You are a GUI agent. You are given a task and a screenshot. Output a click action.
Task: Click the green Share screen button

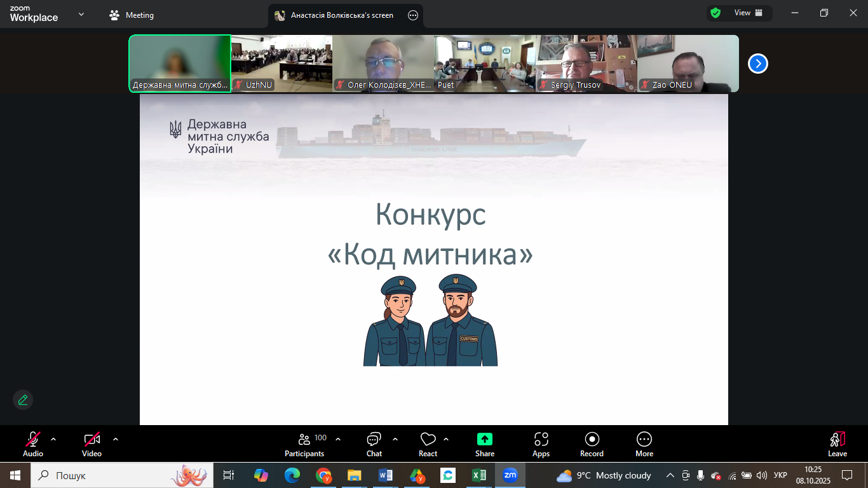click(484, 444)
